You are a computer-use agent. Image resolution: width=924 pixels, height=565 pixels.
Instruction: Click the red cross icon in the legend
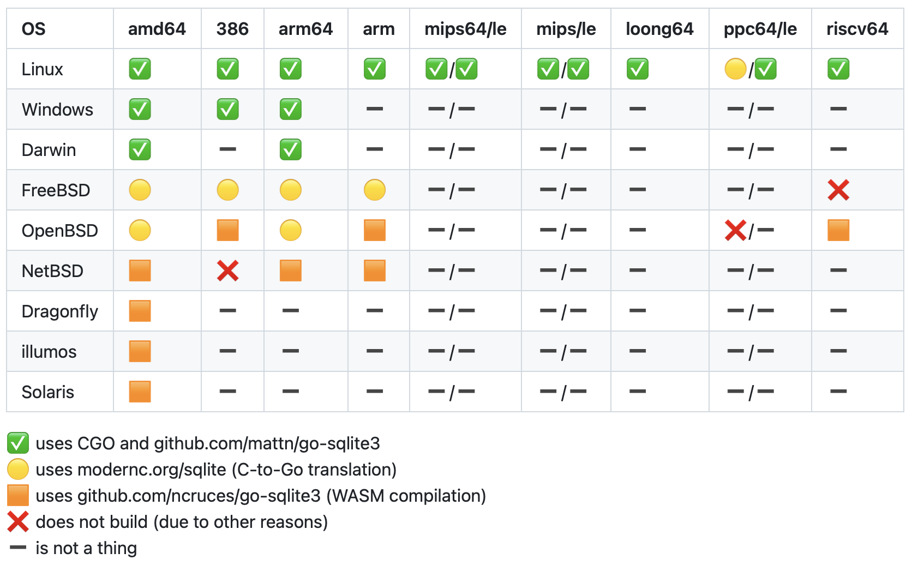[x=18, y=522]
